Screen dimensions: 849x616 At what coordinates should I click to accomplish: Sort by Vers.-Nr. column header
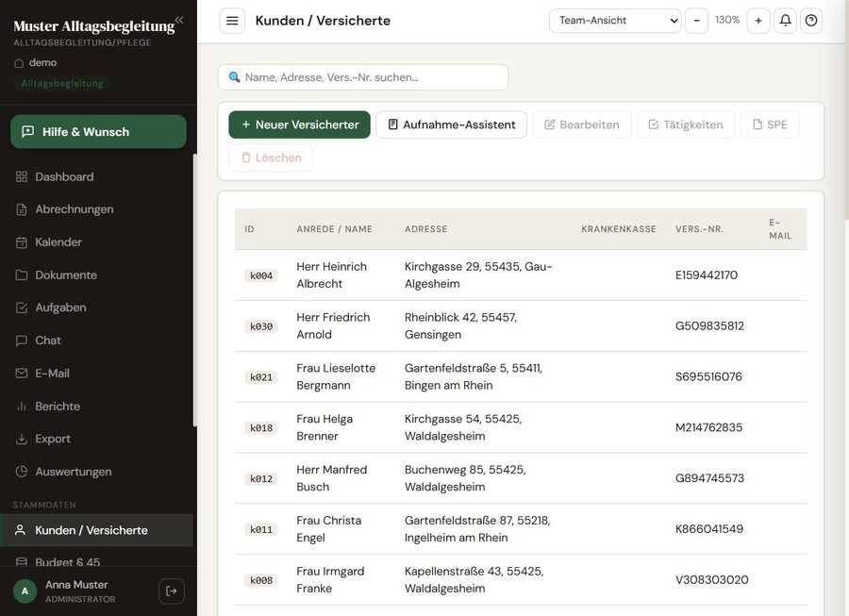coord(699,229)
